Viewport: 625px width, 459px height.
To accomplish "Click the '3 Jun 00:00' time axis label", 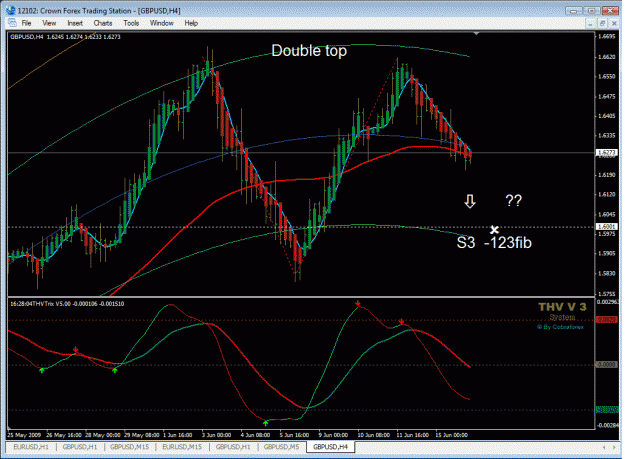I will (216, 435).
